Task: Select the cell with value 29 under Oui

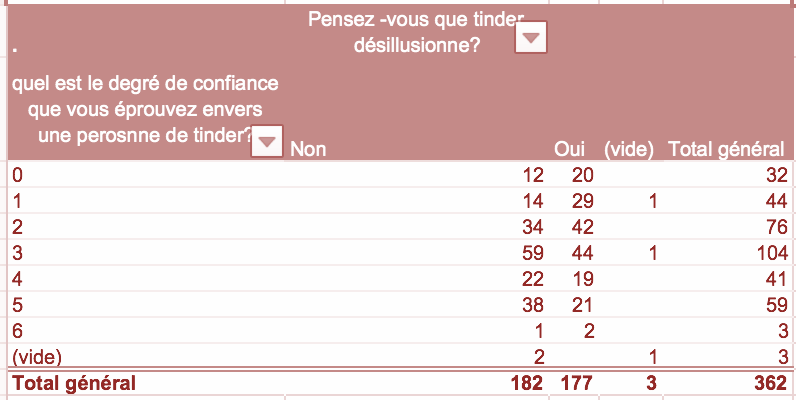Action: [x=582, y=201]
